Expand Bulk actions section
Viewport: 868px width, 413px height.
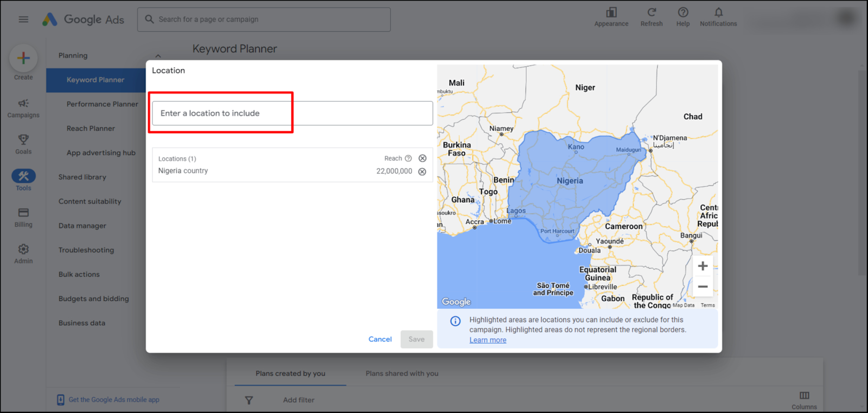[x=79, y=274]
